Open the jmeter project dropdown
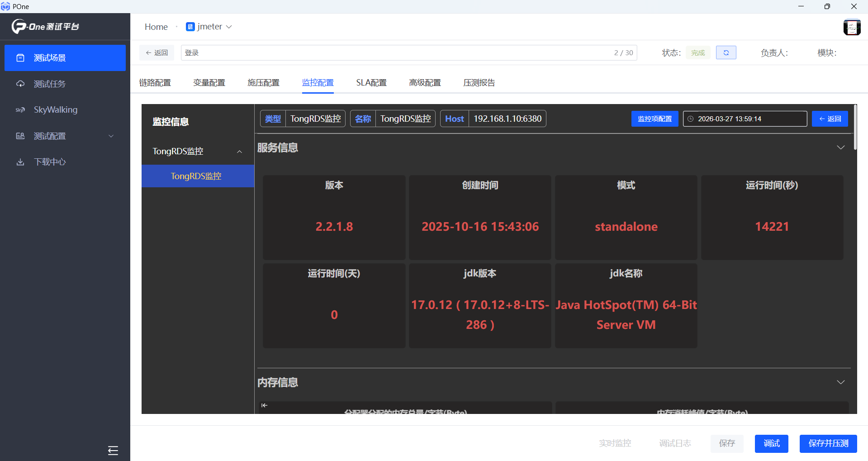Image resolution: width=868 pixels, height=461 pixels. tap(209, 27)
